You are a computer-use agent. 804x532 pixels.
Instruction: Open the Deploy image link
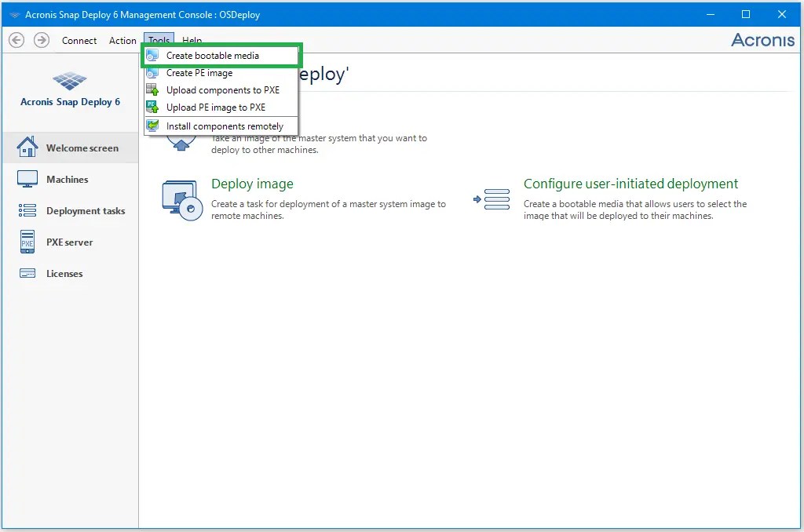[252, 184]
